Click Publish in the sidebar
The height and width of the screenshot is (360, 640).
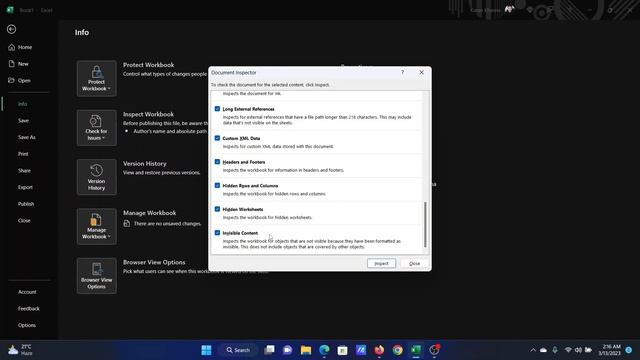(x=26, y=204)
